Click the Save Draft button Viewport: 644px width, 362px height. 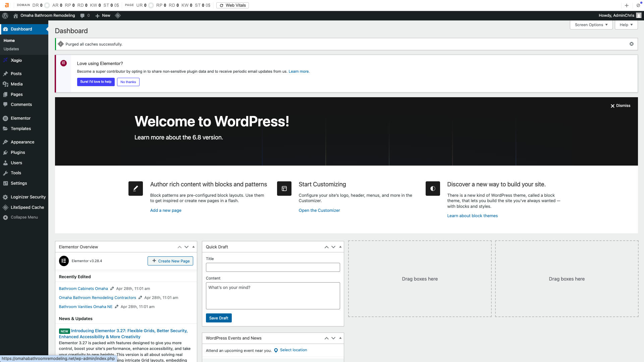click(x=219, y=318)
